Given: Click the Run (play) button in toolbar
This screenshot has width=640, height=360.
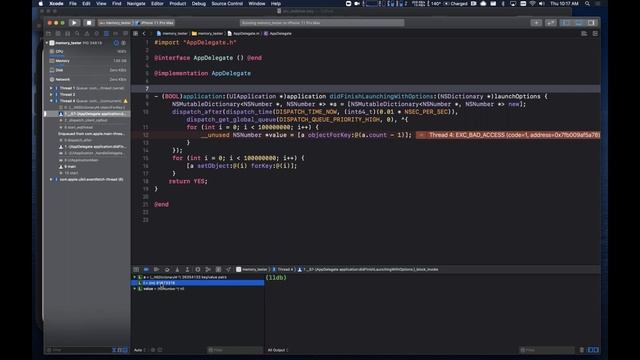Looking at the screenshot, I should tap(74, 23).
